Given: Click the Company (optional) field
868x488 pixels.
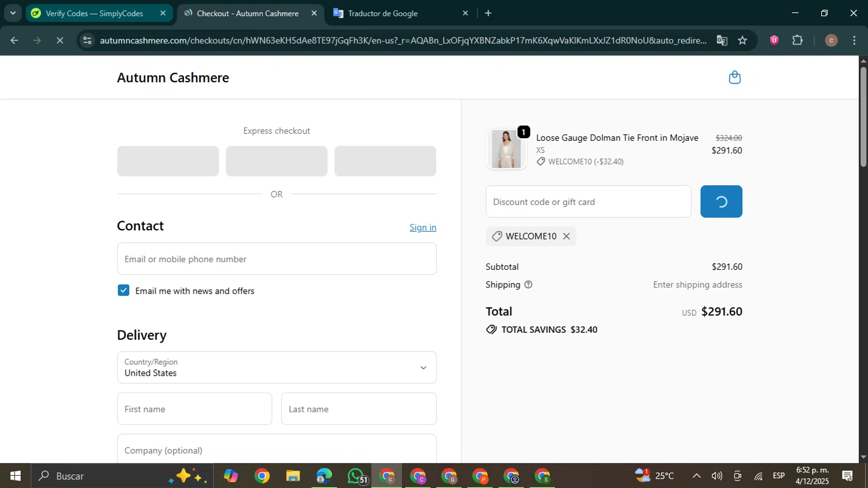Looking at the screenshot, I should (x=277, y=449).
